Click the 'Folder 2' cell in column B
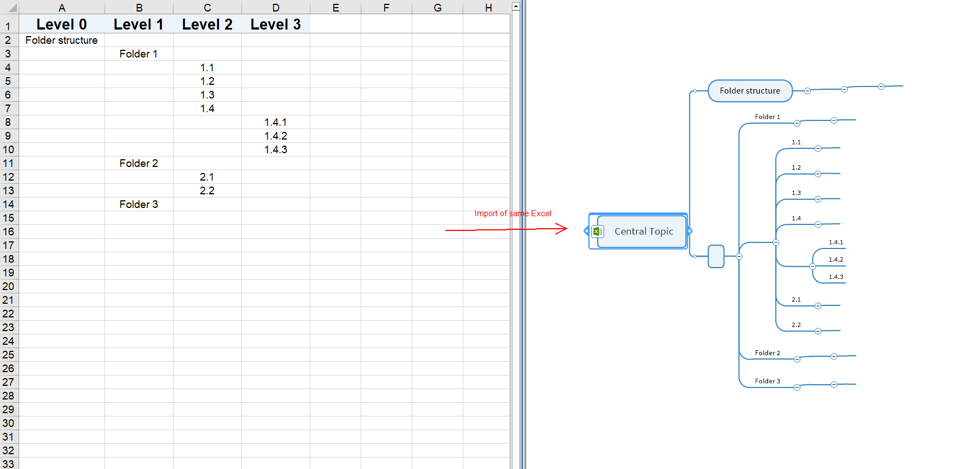 click(x=139, y=163)
